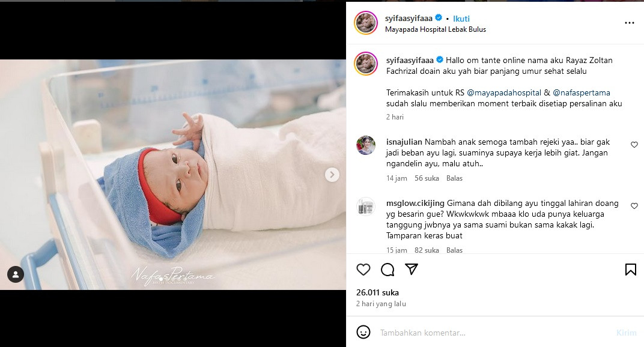Like the post with the heart icon
Screen dimensions: 644x347
point(363,270)
